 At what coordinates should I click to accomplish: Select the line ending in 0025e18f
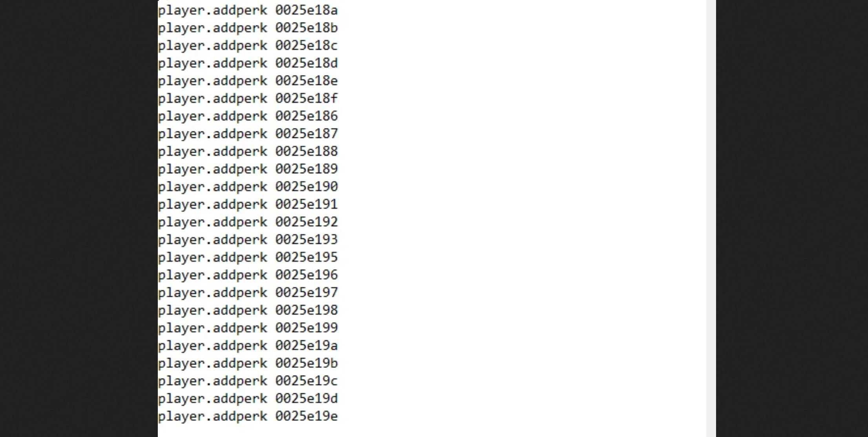pyautogui.click(x=248, y=99)
